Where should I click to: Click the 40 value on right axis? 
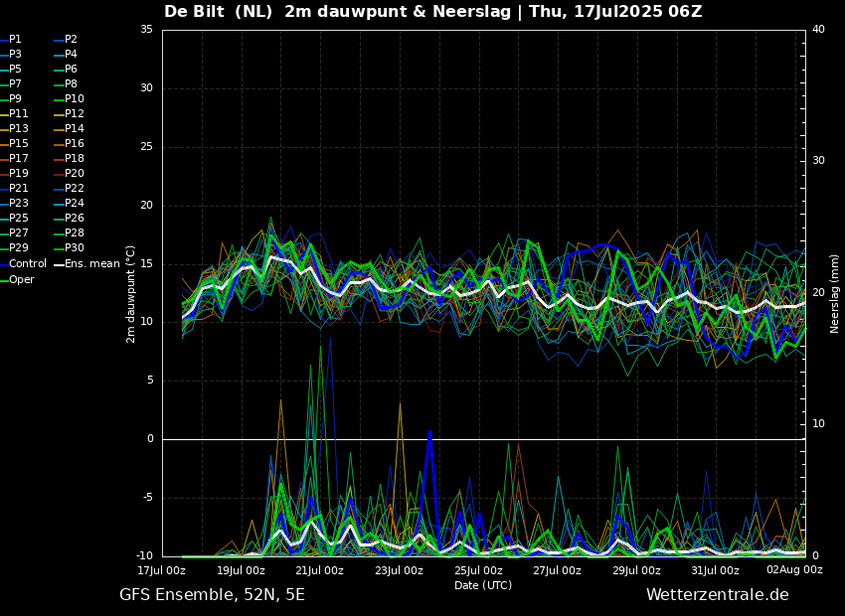click(818, 30)
